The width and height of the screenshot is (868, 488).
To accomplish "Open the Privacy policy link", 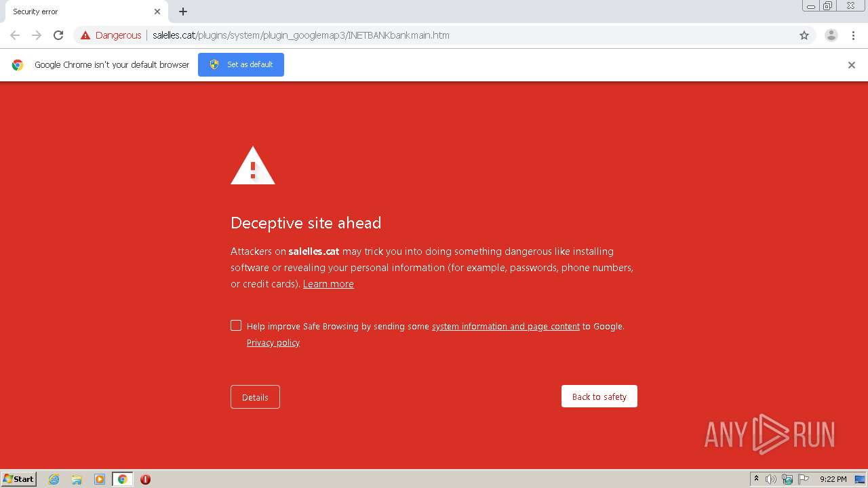I will [x=273, y=343].
